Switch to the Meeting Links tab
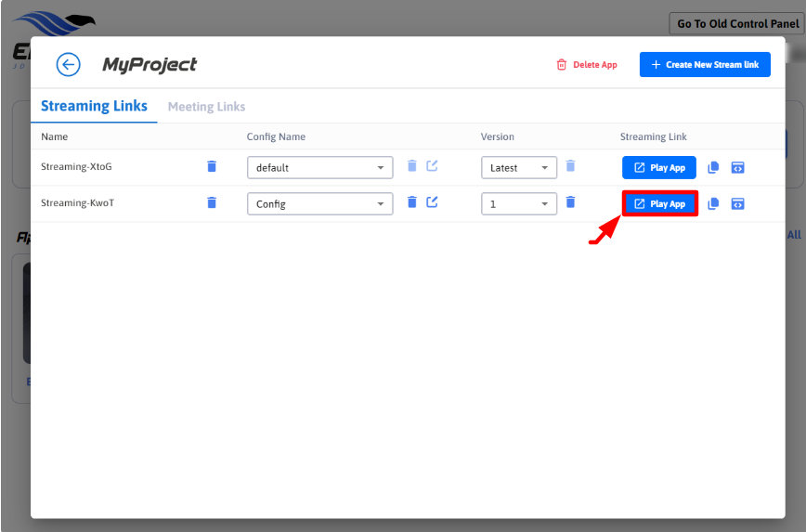806x532 pixels. pos(206,107)
